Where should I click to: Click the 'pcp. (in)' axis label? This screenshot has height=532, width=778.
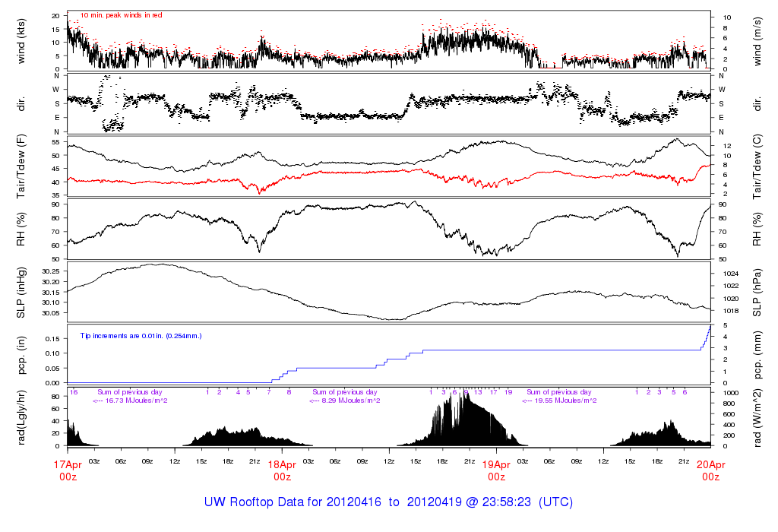click(21, 356)
